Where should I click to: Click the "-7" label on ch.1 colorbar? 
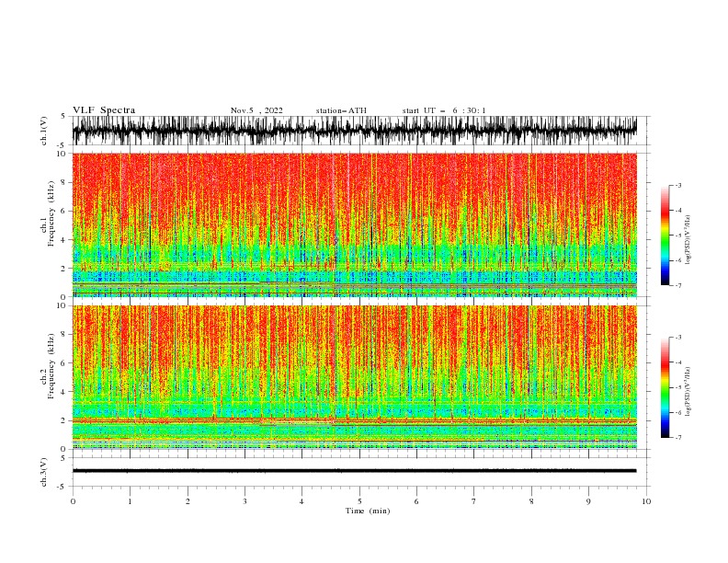(678, 285)
